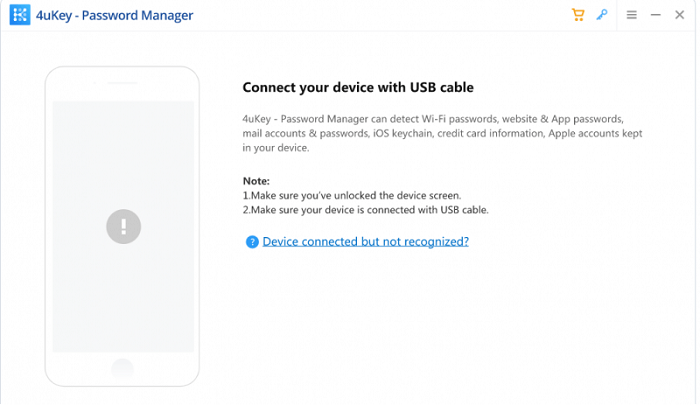
Task: Click the phone illustration's top speaker slot
Action: point(122,84)
